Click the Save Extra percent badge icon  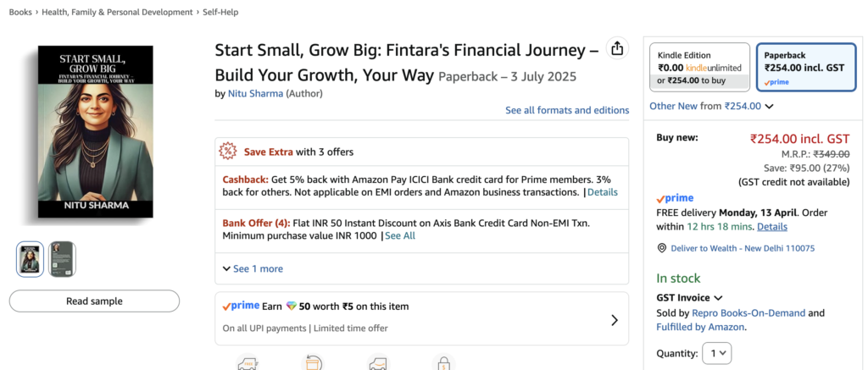coord(228,152)
